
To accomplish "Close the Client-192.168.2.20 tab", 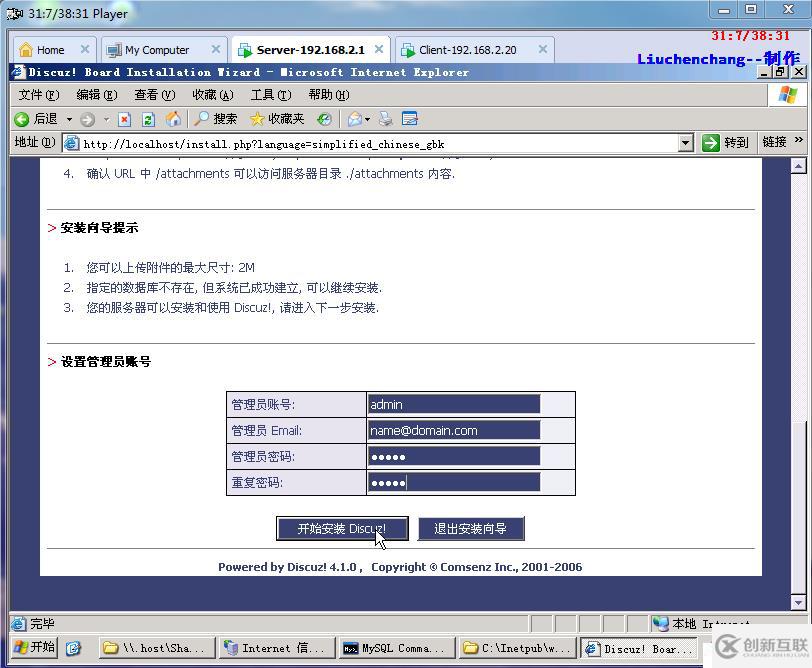I will (x=543, y=49).
